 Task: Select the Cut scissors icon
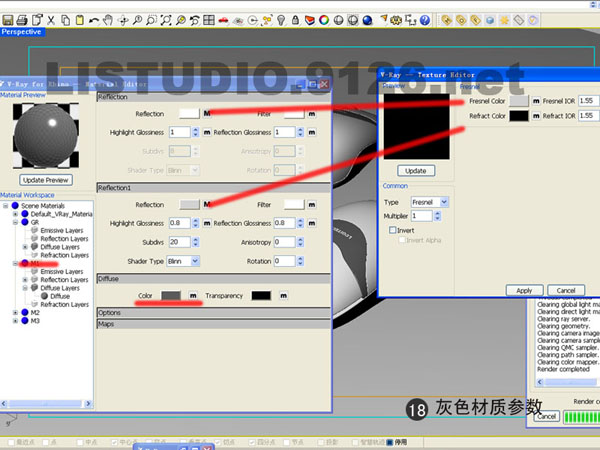tap(51, 20)
